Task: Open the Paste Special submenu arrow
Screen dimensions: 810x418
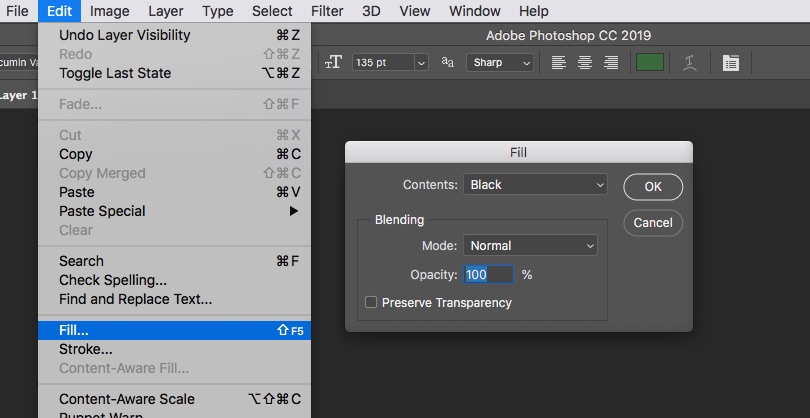Action: click(294, 211)
